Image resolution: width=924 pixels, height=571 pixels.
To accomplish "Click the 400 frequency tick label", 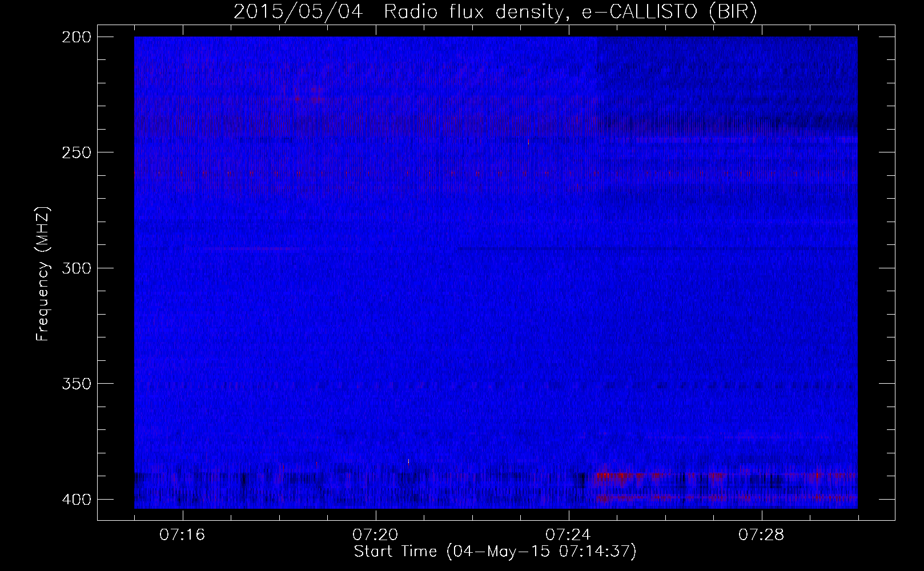I will [x=76, y=500].
